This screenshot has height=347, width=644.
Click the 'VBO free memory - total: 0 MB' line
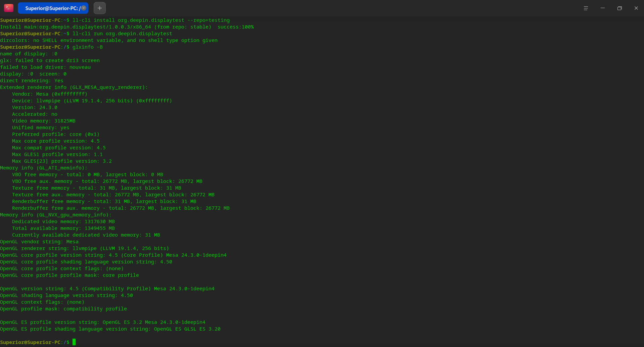[x=88, y=175]
